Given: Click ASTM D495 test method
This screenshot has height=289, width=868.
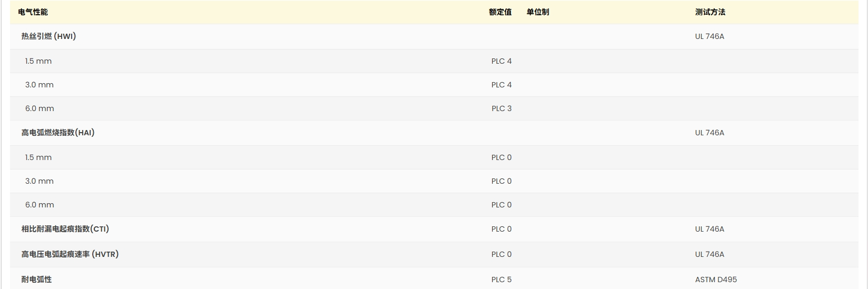Looking at the screenshot, I should 716,280.
